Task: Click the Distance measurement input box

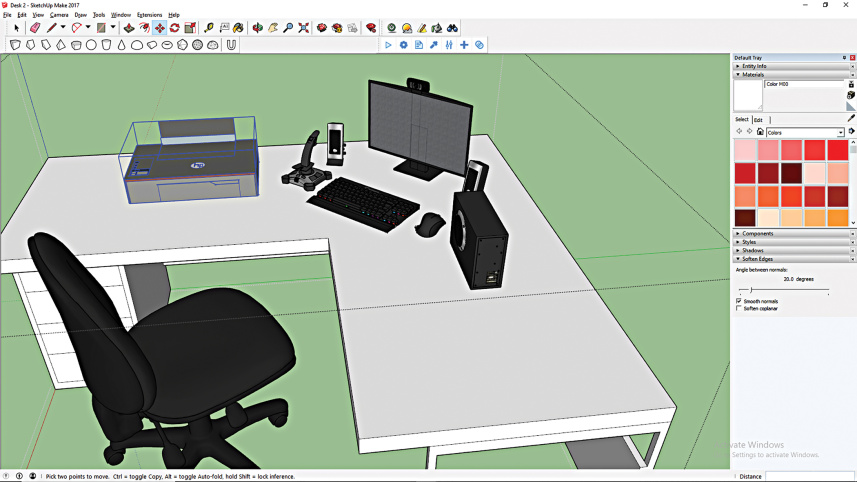Action: pyautogui.click(x=809, y=476)
